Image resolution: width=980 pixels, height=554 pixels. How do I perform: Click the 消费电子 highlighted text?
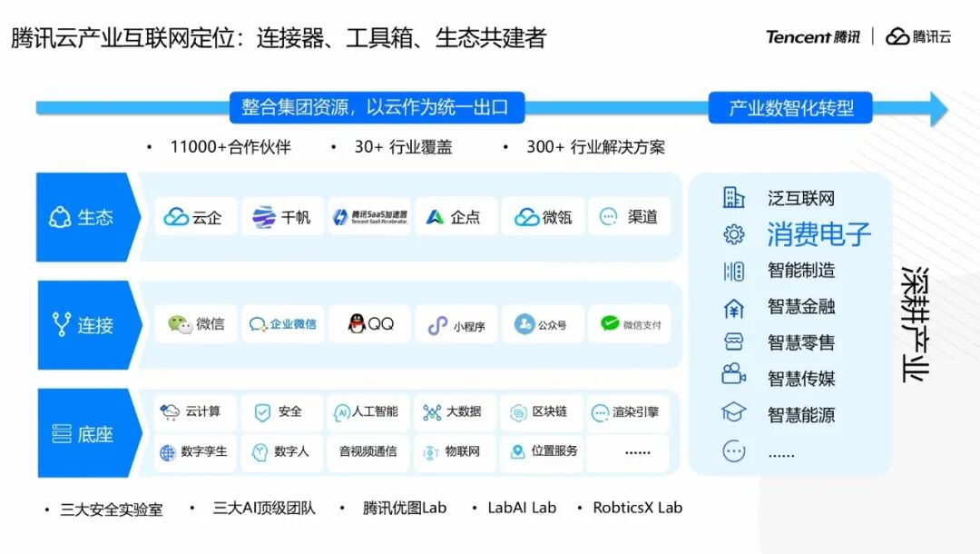(819, 234)
